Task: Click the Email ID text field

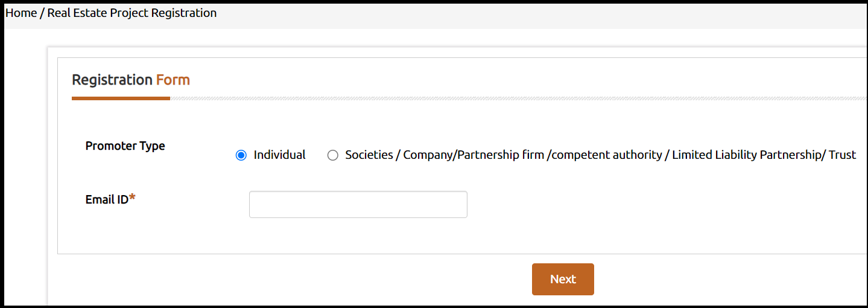Action: click(358, 204)
